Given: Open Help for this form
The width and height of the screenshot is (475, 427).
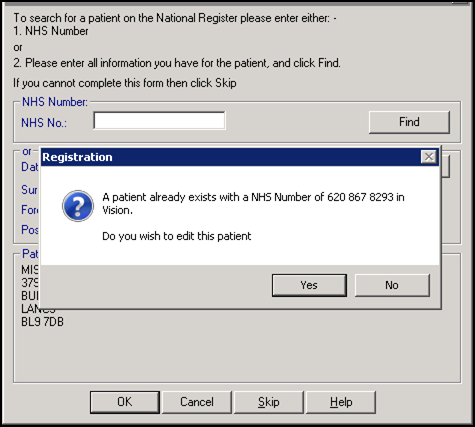Looking at the screenshot, I should (x=341, y=402).
